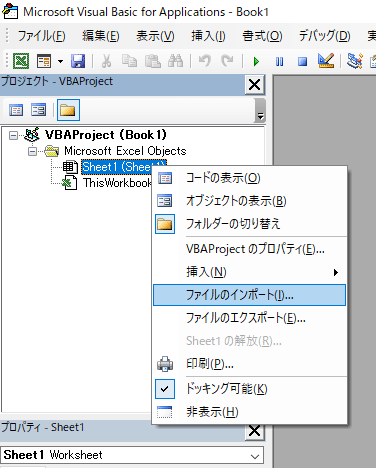Screen dimensions: 376x468
Task: Run the macro with the green play icon
Action: [256, 62]
